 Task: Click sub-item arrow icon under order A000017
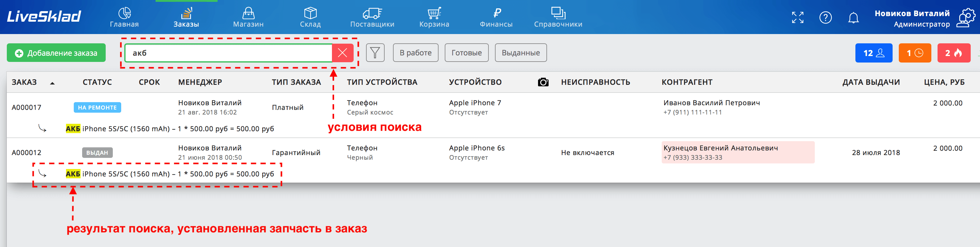click(42, 128)
